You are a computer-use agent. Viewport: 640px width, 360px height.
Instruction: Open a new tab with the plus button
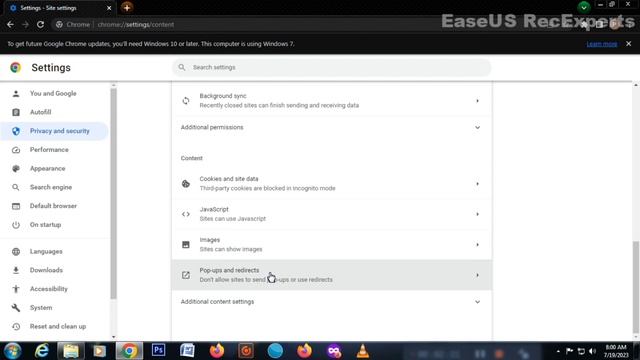coord(127,7)
